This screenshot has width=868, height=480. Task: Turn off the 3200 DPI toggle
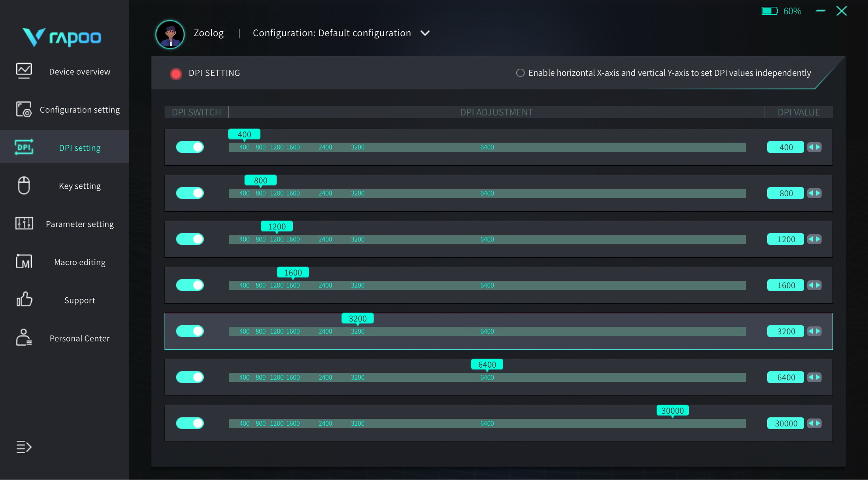190,331
